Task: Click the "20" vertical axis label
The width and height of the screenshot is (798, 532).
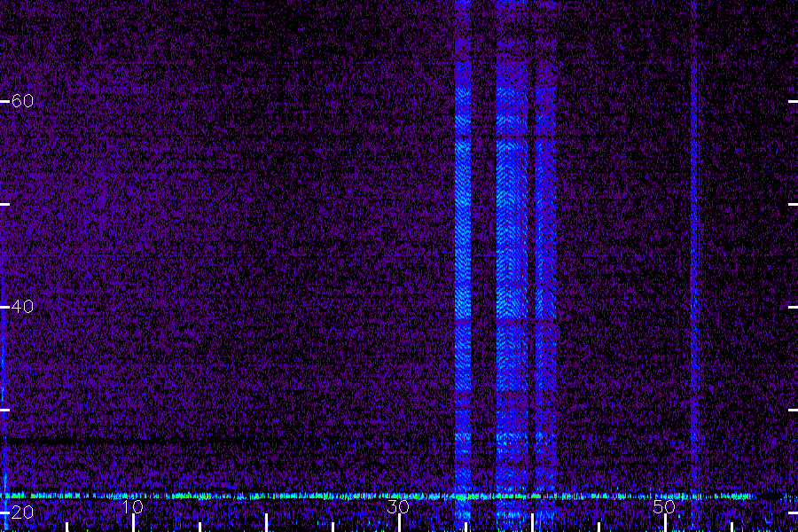Action: 22,512
